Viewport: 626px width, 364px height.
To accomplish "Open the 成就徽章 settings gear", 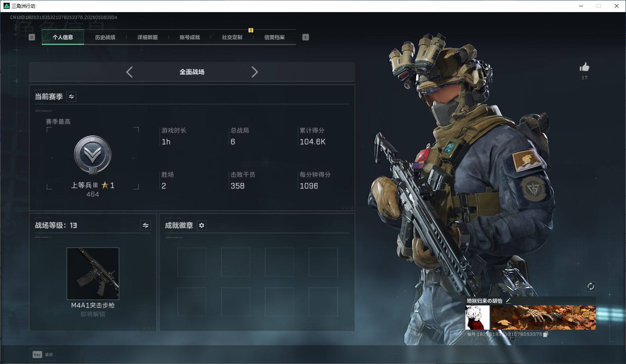I will tap(202, 225).
